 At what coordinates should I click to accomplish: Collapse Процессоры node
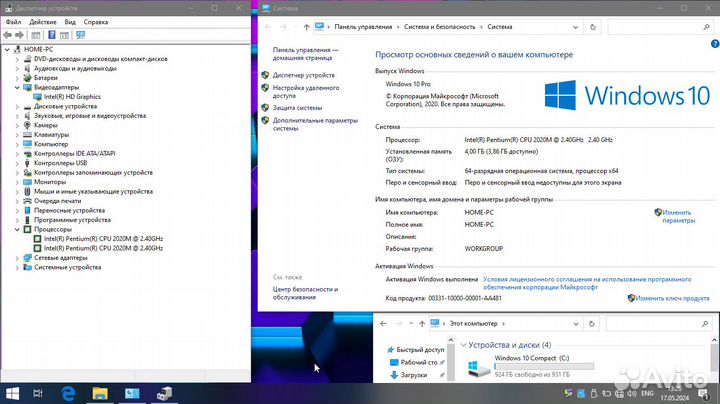click(17, 230)
